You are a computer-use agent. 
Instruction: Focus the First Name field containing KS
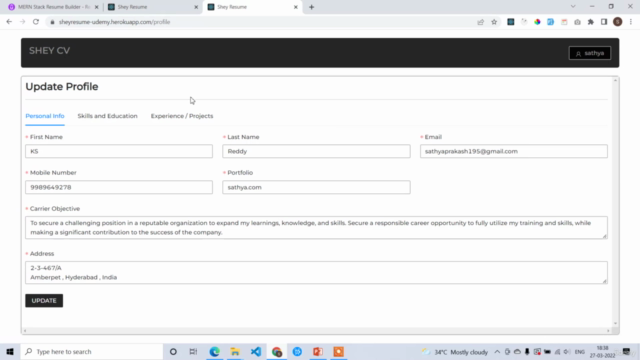(119, 151)
